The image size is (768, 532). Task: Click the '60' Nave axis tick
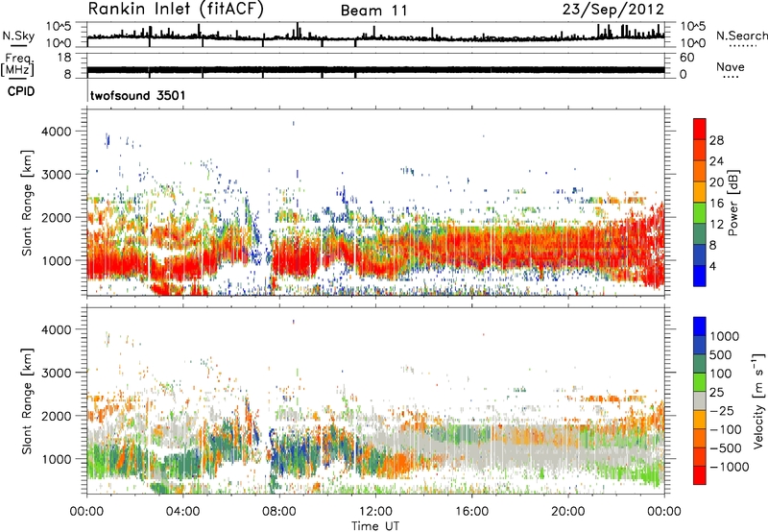pyautogui.click(x=687, y=58)
